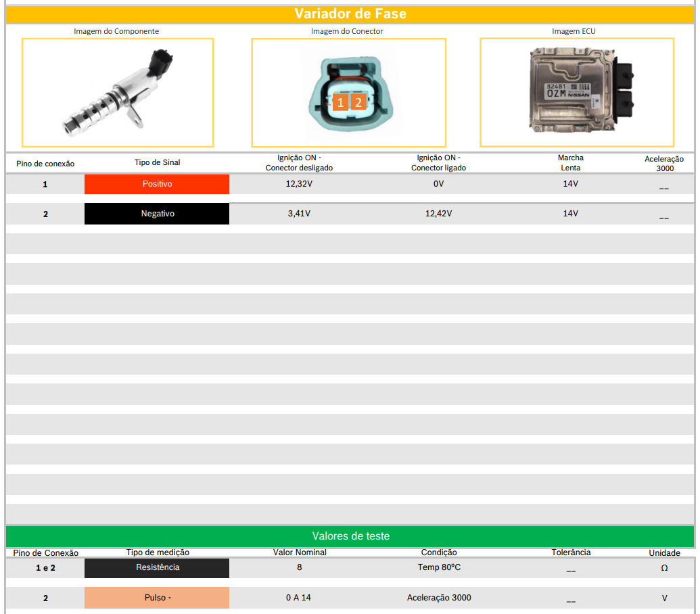Click 'Tolerância' column header

[x=571, y=552]
